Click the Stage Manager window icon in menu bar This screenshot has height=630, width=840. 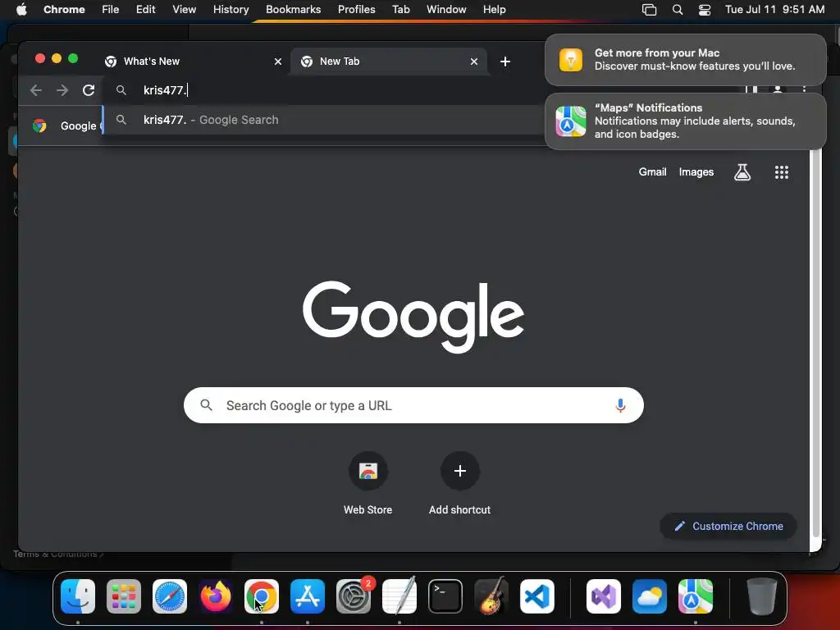pyautogui.click(x=650, y=10)
